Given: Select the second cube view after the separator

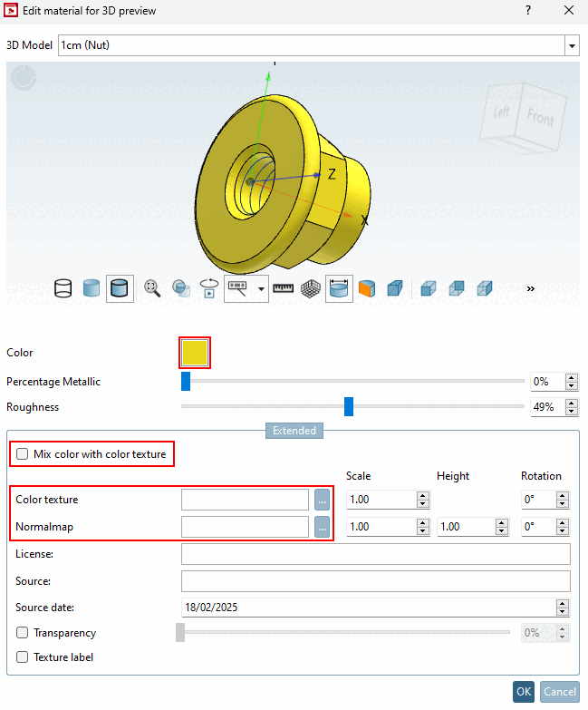Looking at the screenshot, I should [457, 288].
